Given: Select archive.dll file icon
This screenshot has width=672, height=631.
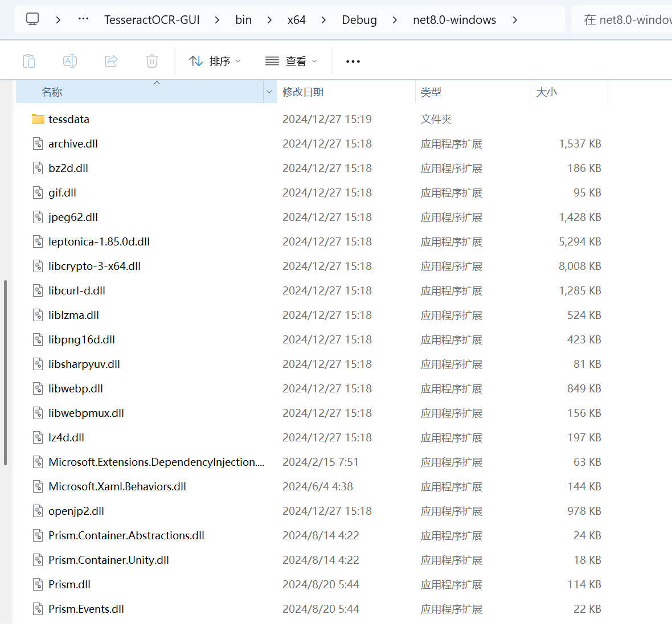Looking at the screenshot, I should [x=38, y=144].
